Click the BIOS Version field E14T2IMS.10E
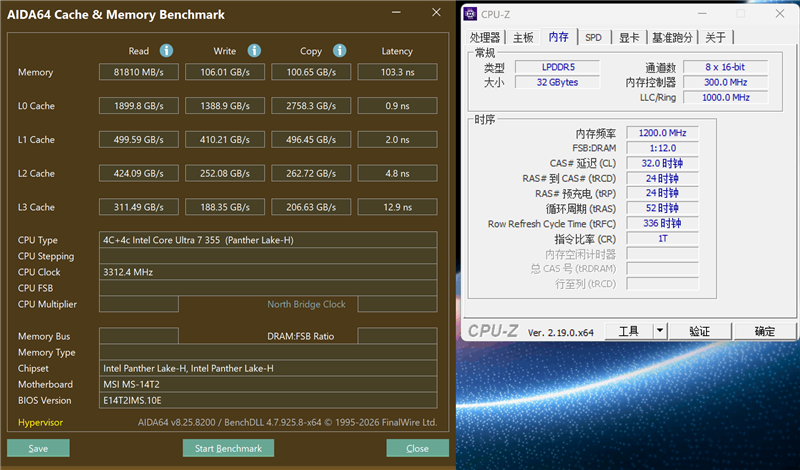 [268, 400]
